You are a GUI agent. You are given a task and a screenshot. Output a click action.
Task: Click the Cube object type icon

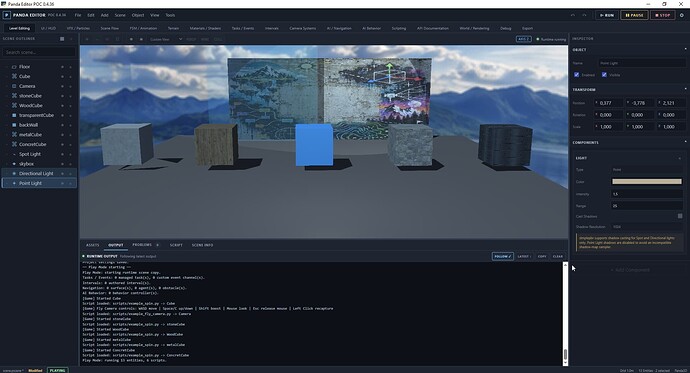pyautogui.click(x=14, y=77)
